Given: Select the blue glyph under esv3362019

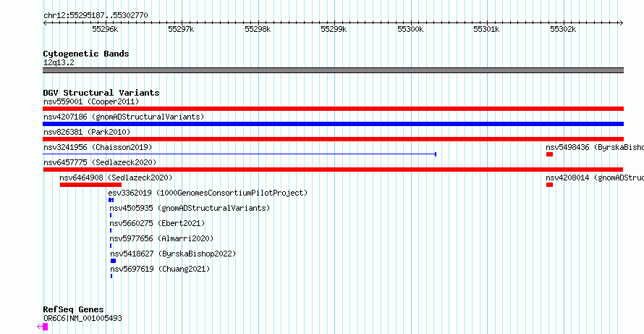Looking at the screenshot, I should pyautogui.click(x=111, y=200).
